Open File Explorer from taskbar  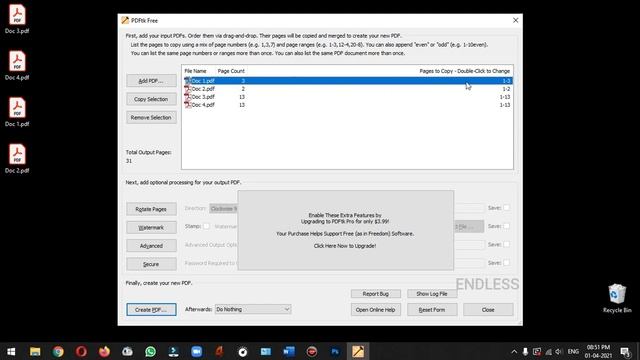(35, 351)
